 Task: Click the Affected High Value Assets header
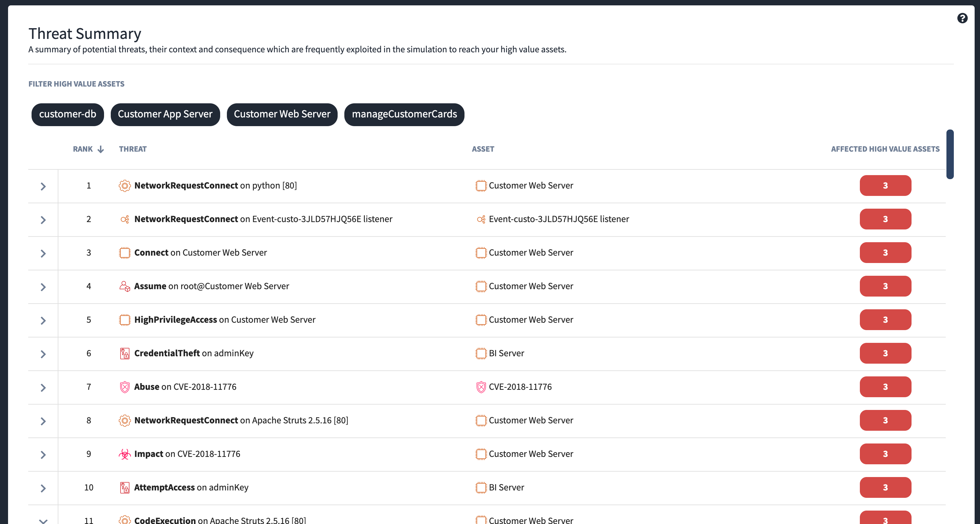885,149
